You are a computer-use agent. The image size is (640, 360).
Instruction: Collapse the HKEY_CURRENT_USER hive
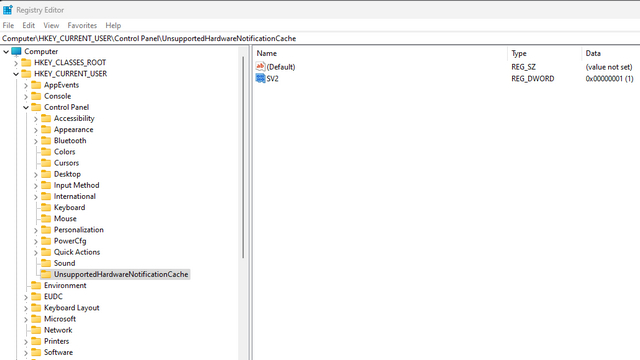[16, 74]
